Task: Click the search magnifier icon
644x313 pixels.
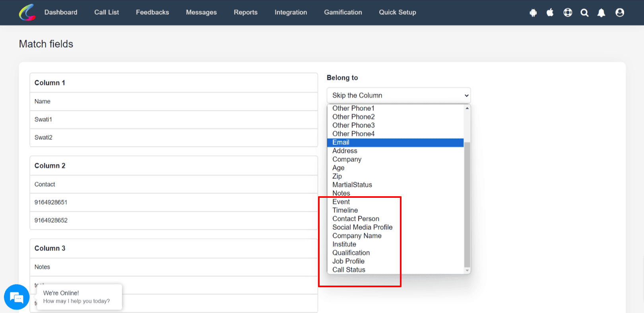Action: coord(584,13)
